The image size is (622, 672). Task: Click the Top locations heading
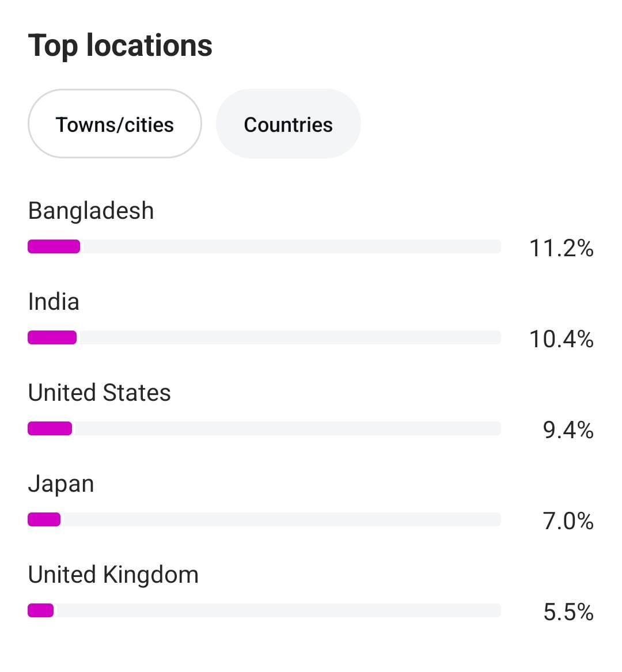tap(120, 45)
